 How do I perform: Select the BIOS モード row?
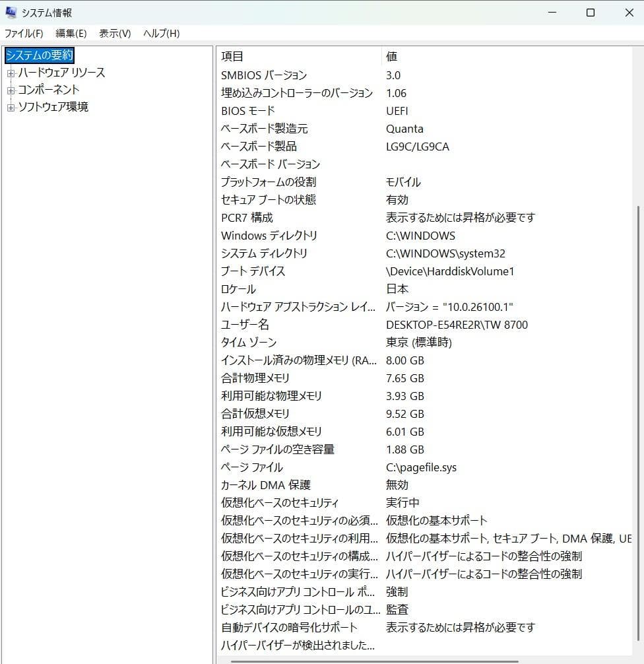pyautogui.click(x=297, y=111)
